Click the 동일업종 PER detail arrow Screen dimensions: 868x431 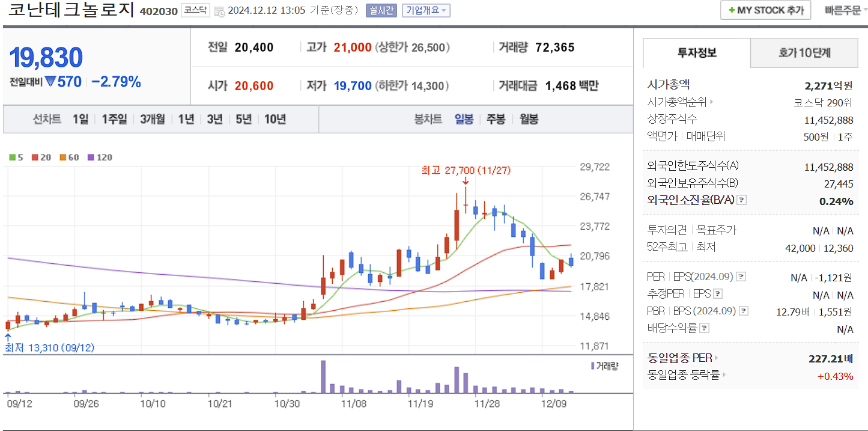(x=717, y=358)
